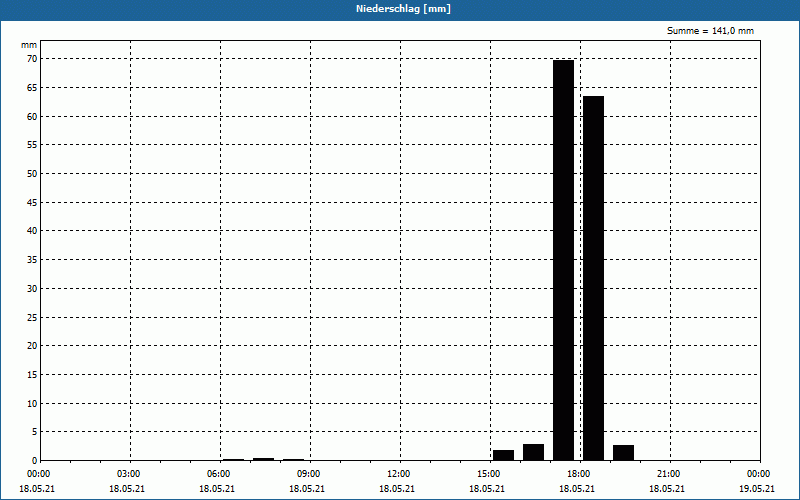Select the 60 y-axis value
The width and height of the screenshot is (800, 500).
(x=32, y=116)
